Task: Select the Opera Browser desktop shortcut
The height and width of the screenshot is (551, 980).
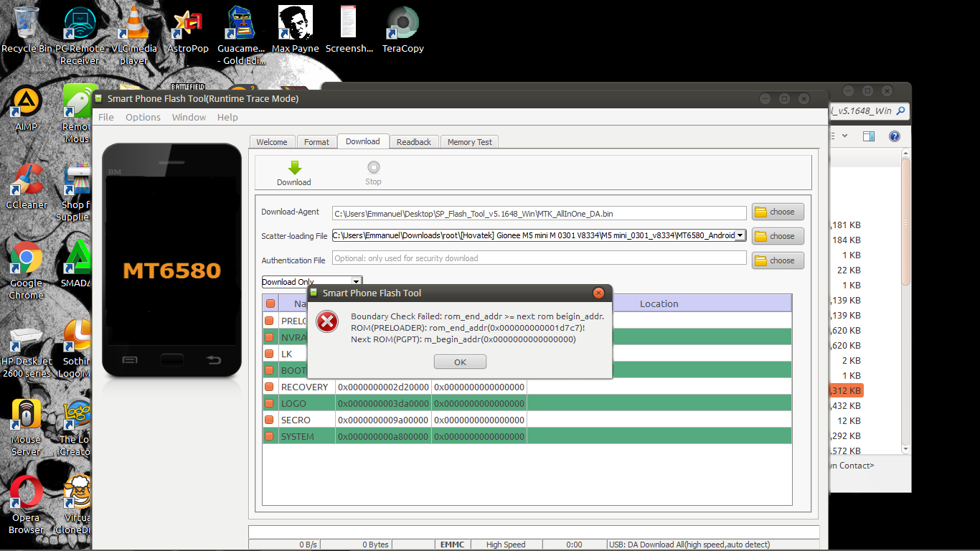Action: (27, 505)
